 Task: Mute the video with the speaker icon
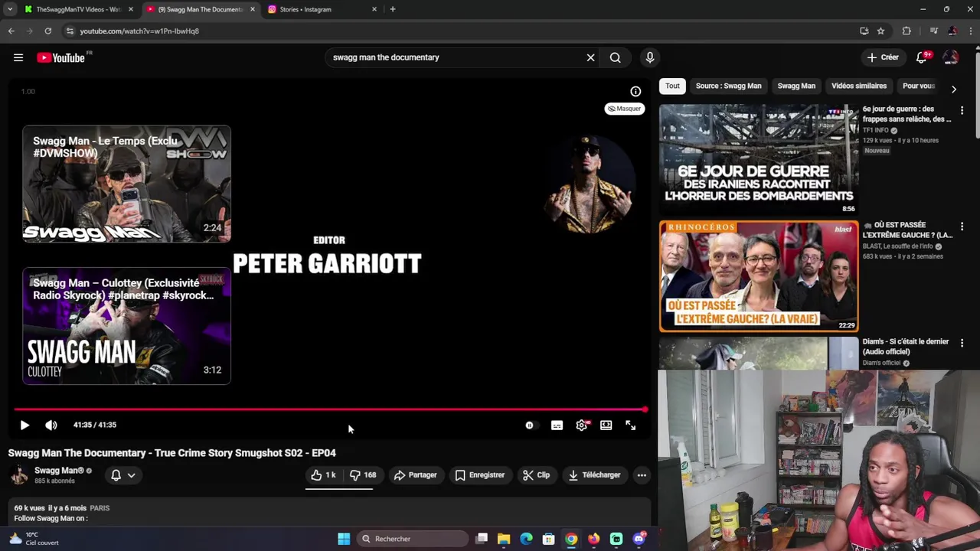(51, 425)
